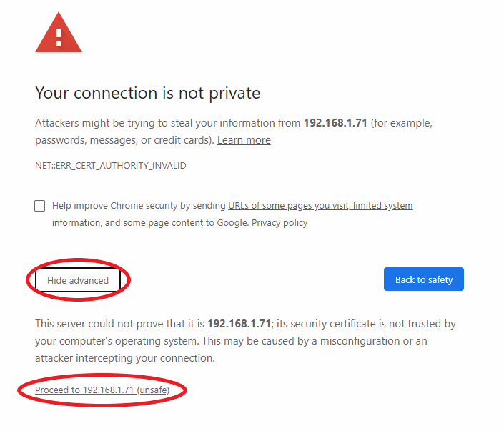Click the 'your computer's operating system' line
This screenshot has width=504, height=431.
tap(231, 341)
